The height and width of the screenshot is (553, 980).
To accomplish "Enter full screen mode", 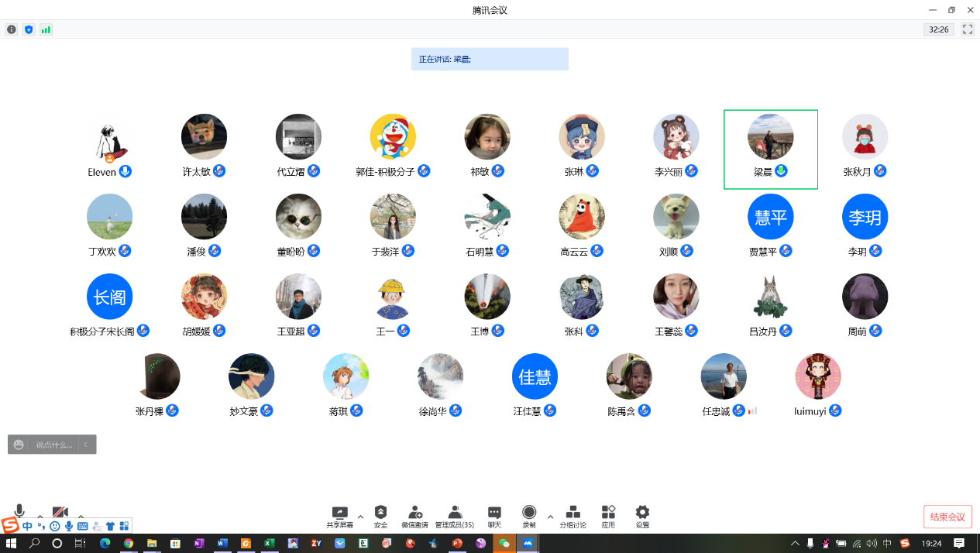I will point(968,29).
